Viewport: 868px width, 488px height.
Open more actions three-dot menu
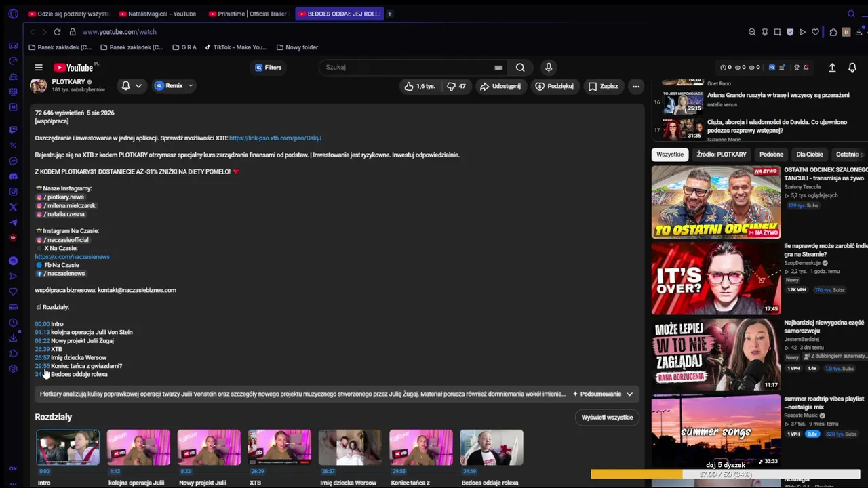pos(635,87)
